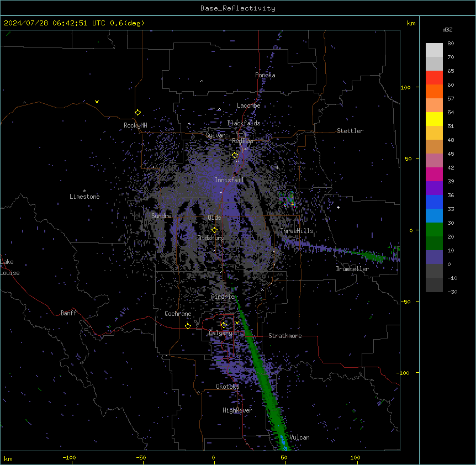Click the HighRiver town label
Image resolution: width=476 pixels, height=465 pixels.
pyautogui.click(x=237, y=410)
